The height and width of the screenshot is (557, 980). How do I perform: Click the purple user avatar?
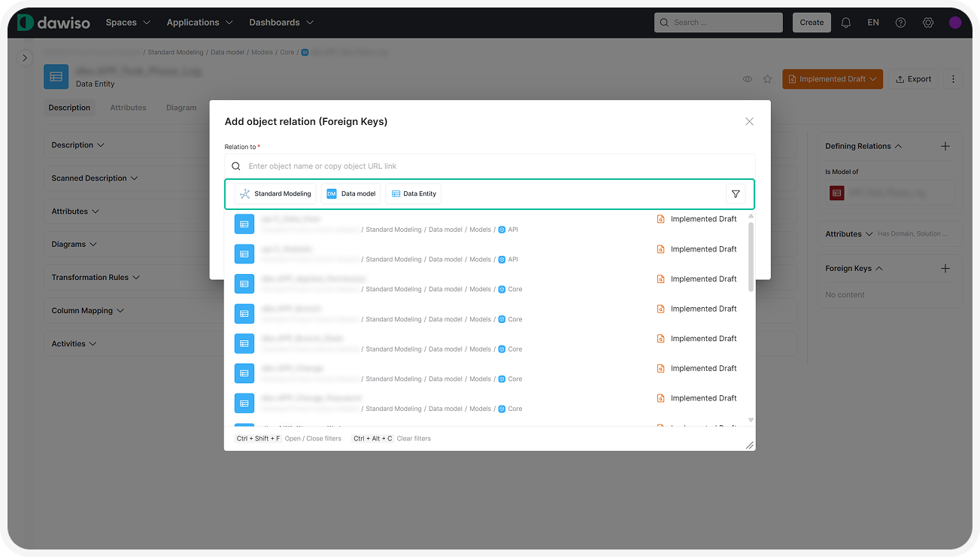tap(955, 23)
